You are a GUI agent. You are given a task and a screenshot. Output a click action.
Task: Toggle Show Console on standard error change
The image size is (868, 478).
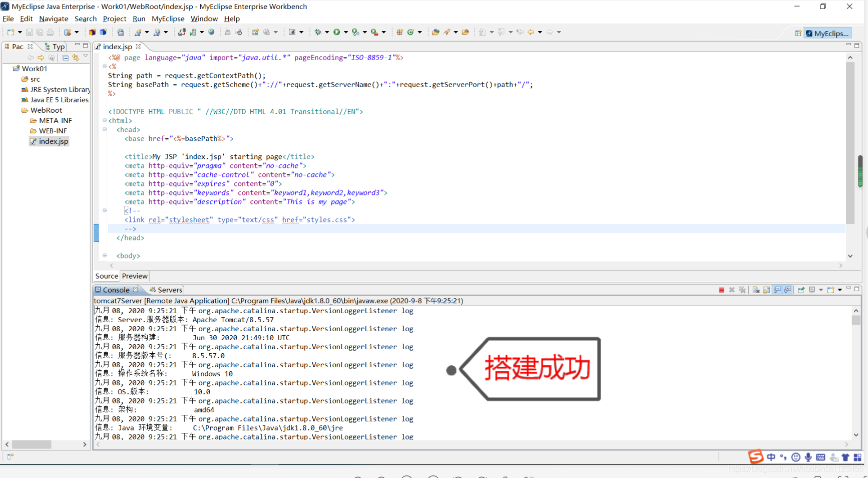point(787,290)
